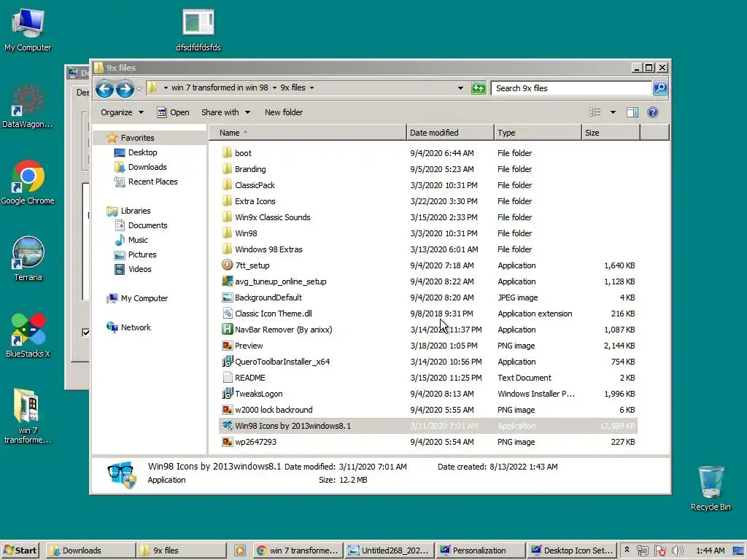Viewport: 747px width, 560px height.
Task: Select the 7tt_setup application icon
Action: point(228,265)
